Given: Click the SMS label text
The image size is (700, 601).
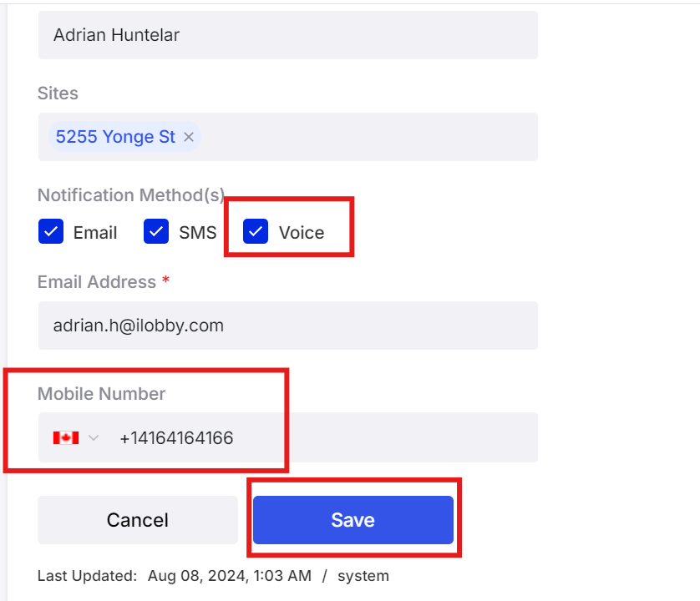Looking at the screenshot, I should pos(198,233).
